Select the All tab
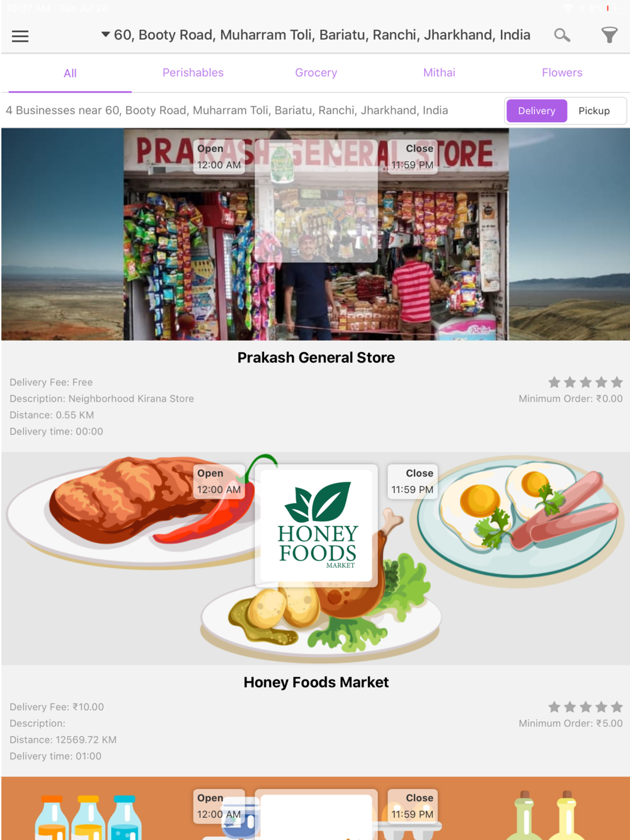Viewport: 630px width, 840px height. 70,73
